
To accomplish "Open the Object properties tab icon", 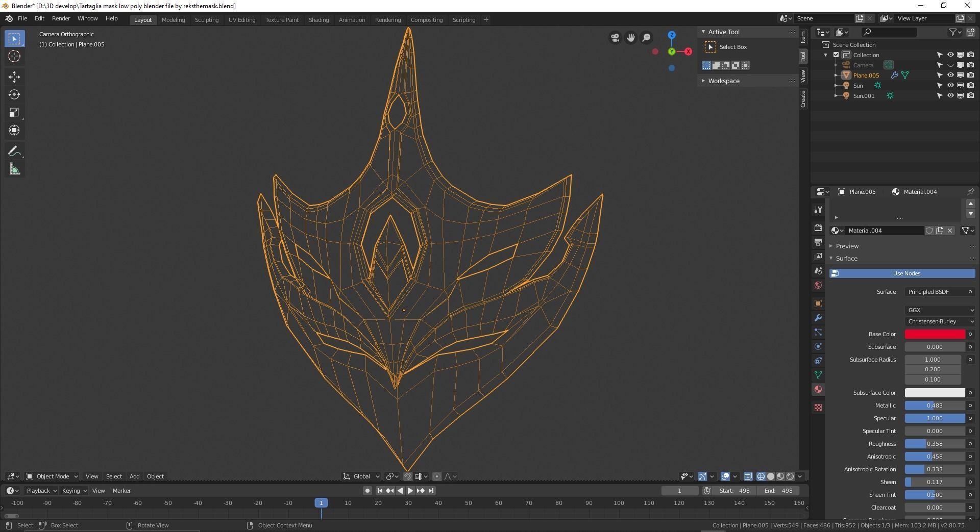I will pos(818,303).
